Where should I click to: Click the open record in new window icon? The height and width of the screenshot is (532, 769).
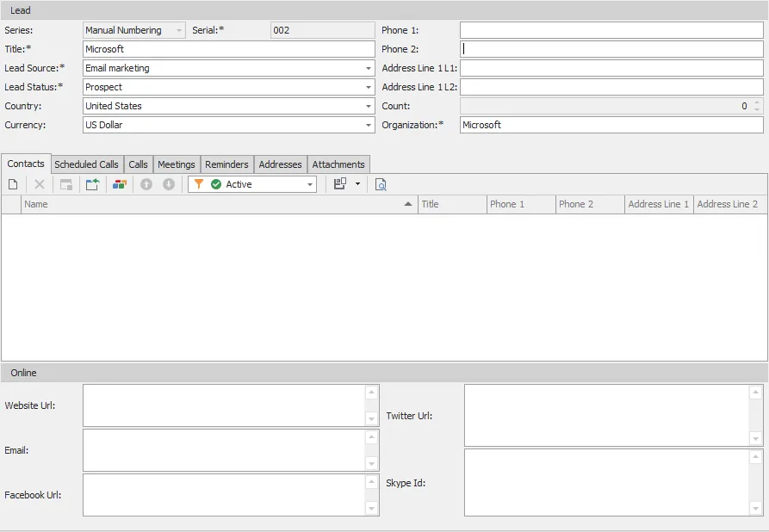point(93,183)
